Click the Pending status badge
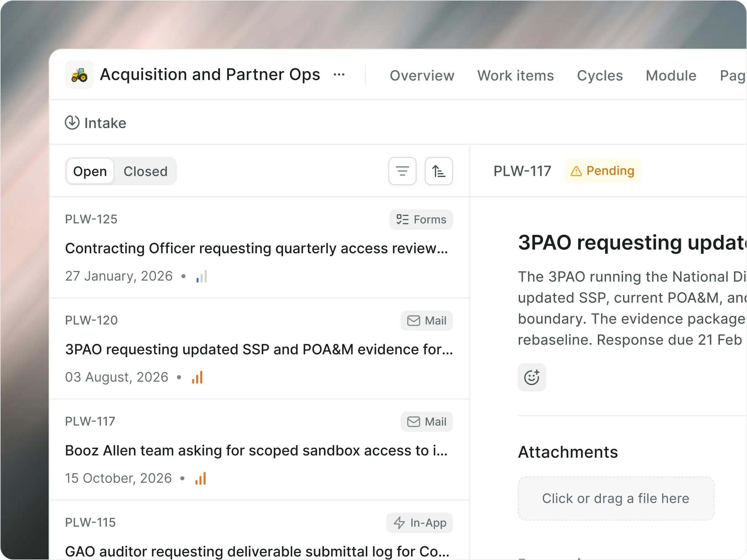This screenshot has height=560, width=747. tap(603, 171)
